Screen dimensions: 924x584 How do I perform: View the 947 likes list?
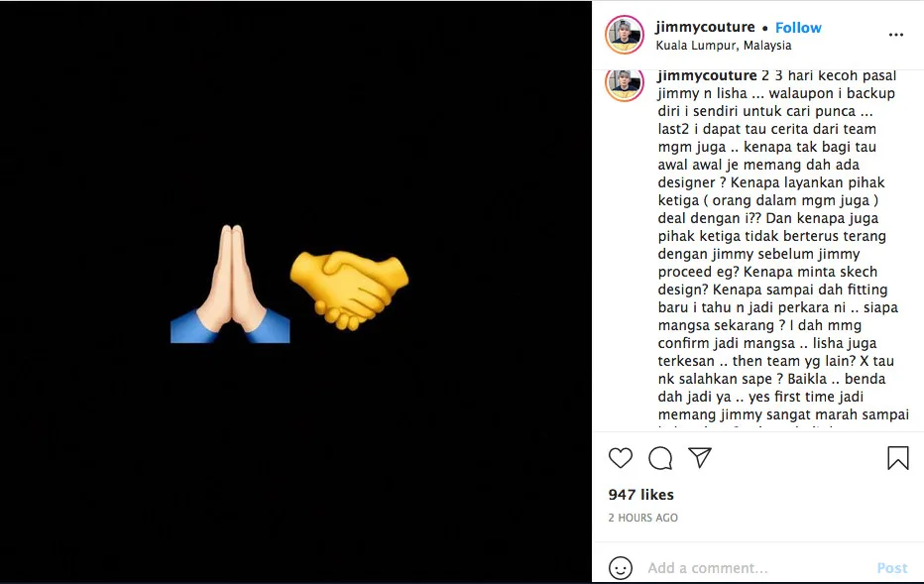click(x=640, y=495)
